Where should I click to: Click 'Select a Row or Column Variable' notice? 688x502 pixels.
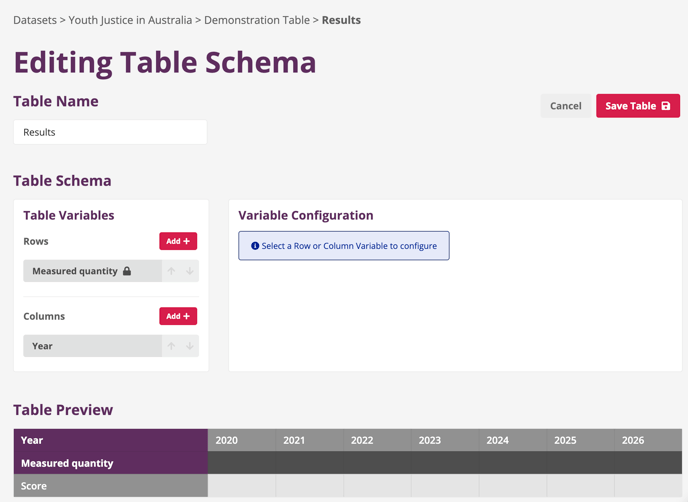coord(344,246)
